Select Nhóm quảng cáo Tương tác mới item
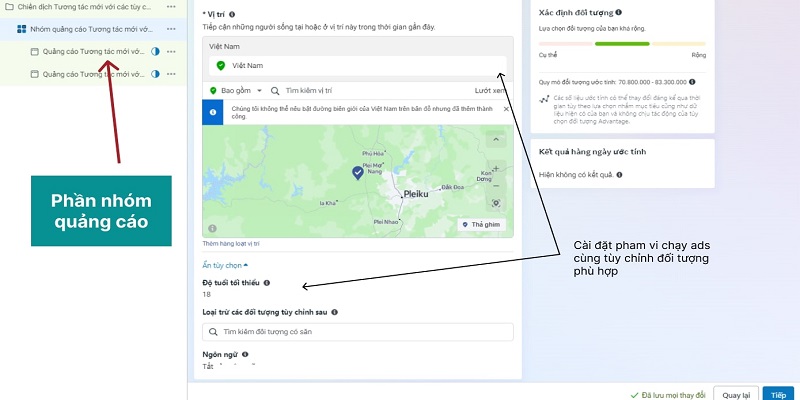The width and height of the screenshot is (800, 400). (x=93, y=29)
